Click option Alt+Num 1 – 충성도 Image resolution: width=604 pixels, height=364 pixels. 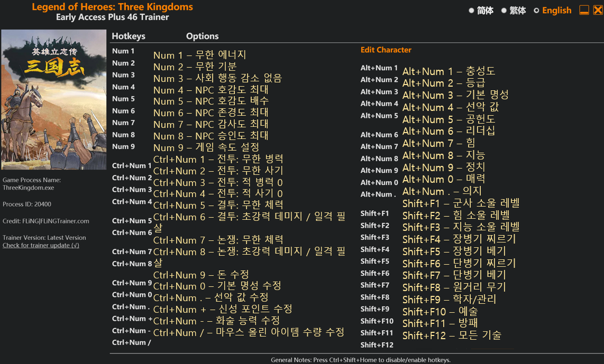pyautogui.click(x=449, y=71)
